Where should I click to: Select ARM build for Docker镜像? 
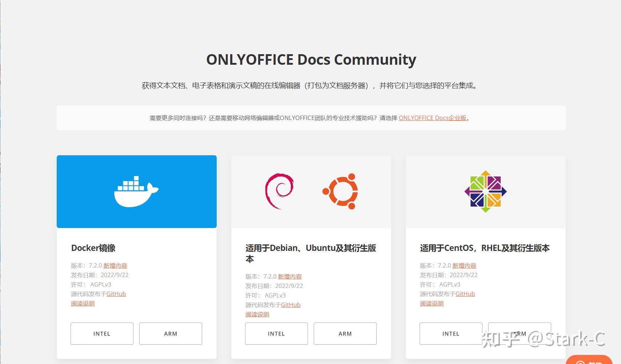170,333
